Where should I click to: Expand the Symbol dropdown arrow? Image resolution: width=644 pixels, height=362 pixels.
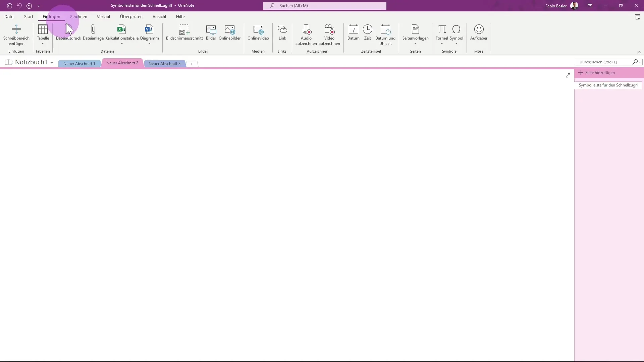456,44
